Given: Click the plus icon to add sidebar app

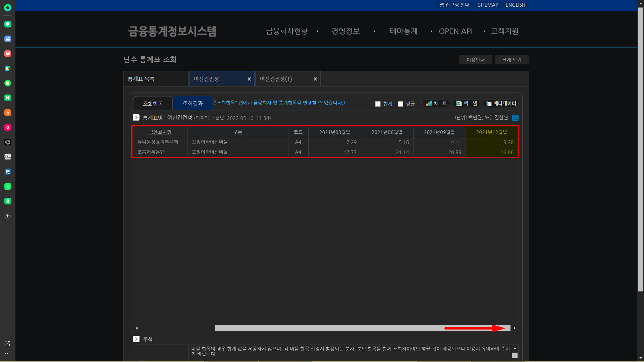Looking at the screenshot, I should click(x=8, y=216).
